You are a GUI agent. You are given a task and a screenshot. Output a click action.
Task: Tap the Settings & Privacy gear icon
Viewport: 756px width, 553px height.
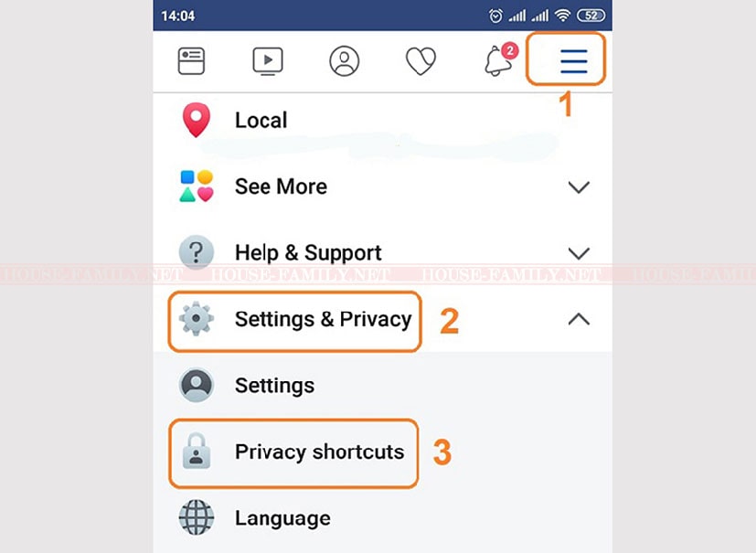tap(197, 319)
